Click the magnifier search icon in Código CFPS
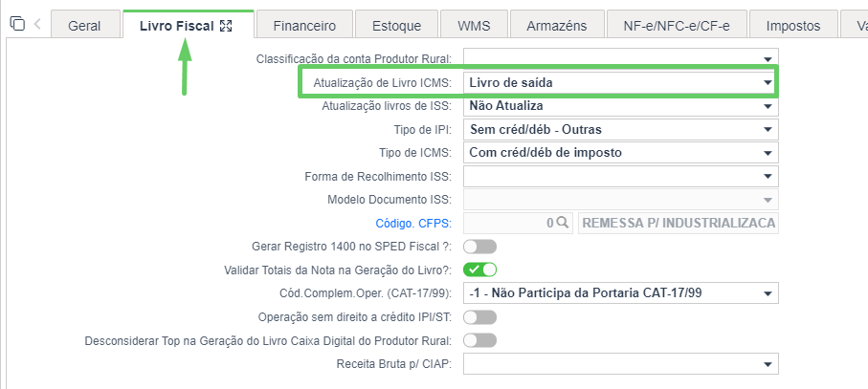Screen dimensions: 868x389 coord(562,223)
